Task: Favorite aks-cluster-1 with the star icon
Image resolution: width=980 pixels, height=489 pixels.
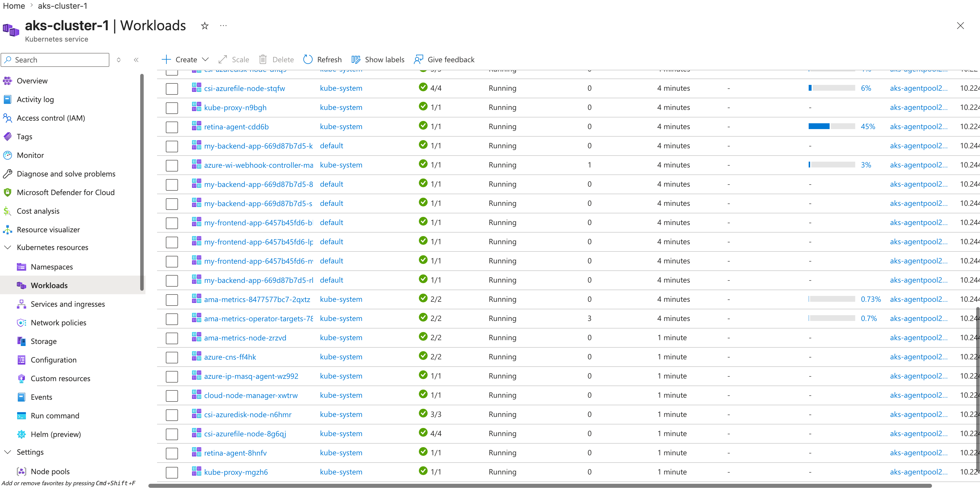Action: click(x=205, y=26)
